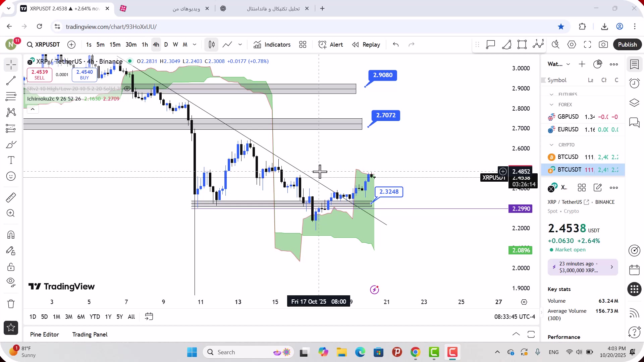Open the chart patterns tool
The image size is (644, 362).
(11, 112)
